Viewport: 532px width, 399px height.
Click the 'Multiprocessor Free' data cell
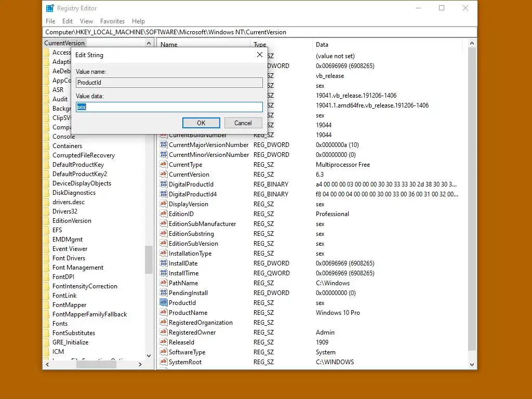pyautogui.click(x=343, y=165)
